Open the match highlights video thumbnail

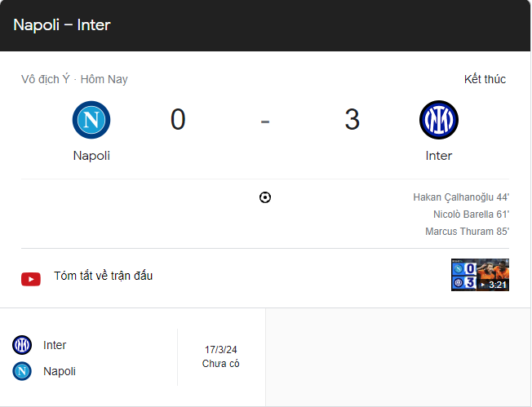480,275
